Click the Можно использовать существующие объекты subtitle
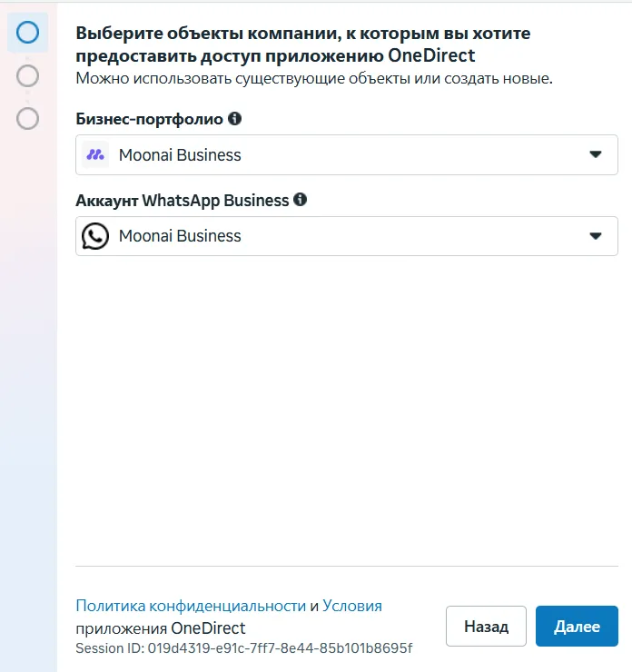Screen dimensions: 632x672 pos(314,78)
